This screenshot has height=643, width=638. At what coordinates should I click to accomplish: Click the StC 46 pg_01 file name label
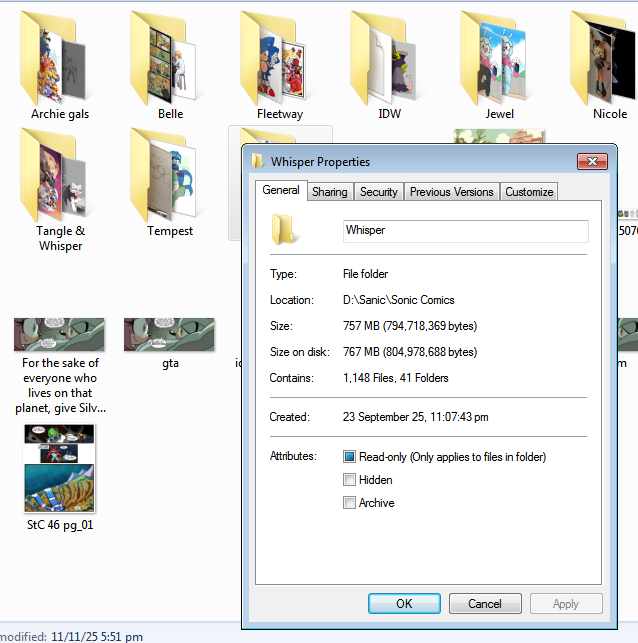pos(60,525)
